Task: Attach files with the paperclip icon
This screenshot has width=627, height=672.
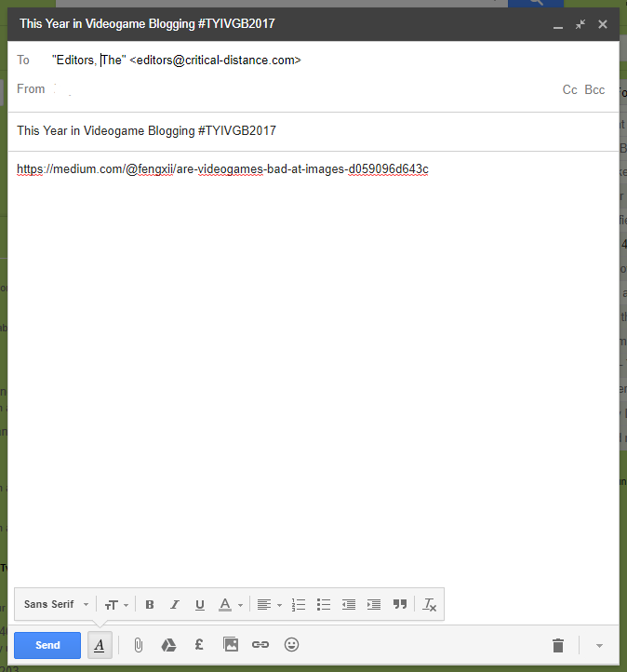Action: pyautogui.click(x=138, y=645)
